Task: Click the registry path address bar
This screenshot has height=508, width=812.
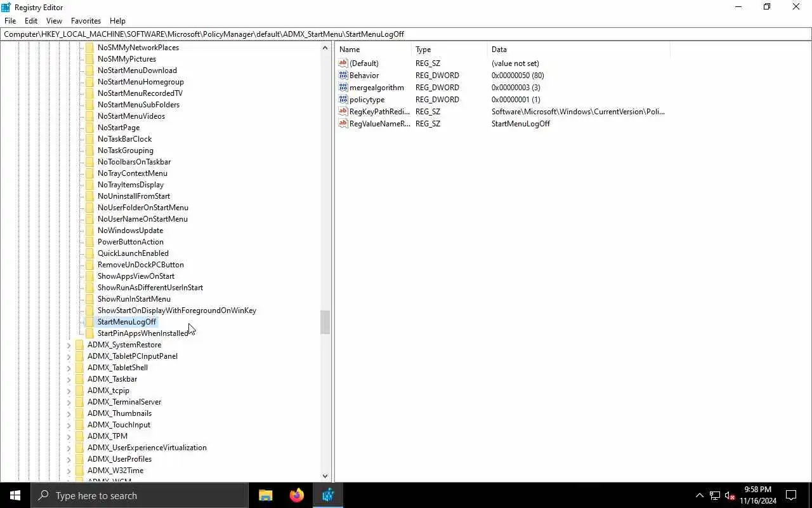Action: pos(406,34)
